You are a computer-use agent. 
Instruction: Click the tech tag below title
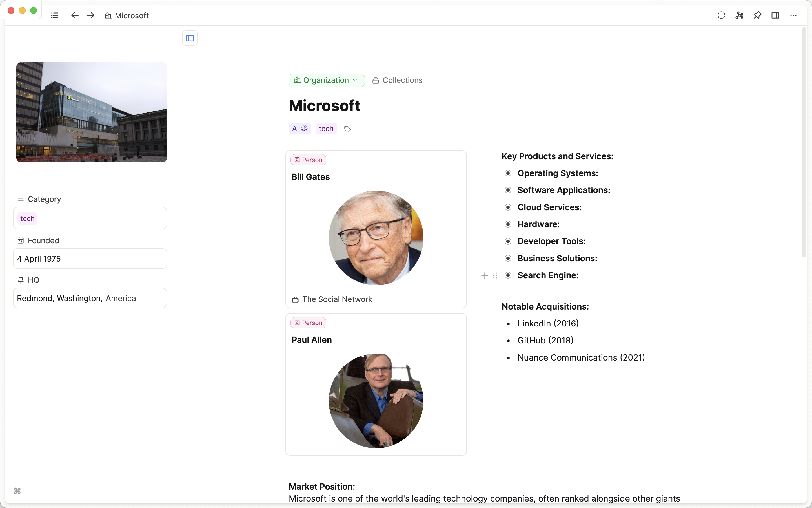click(x=326, y=129)
